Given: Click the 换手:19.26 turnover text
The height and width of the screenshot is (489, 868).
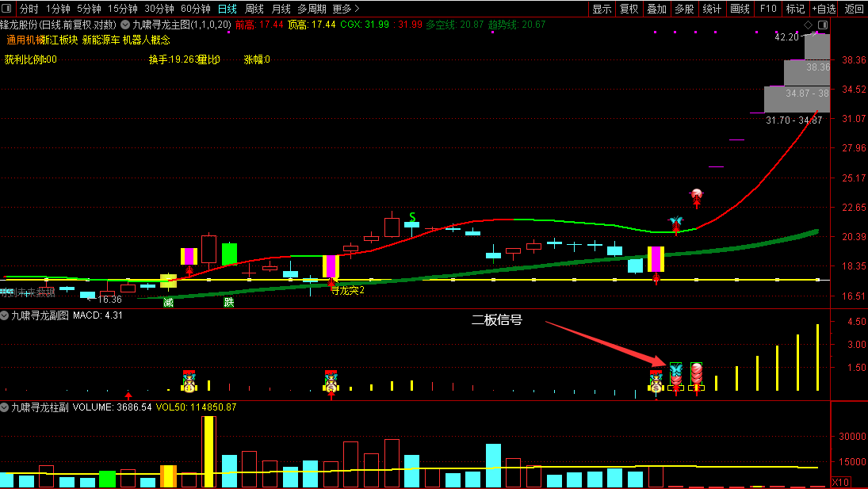Looking at the screenshot, I should click(173, 59).
